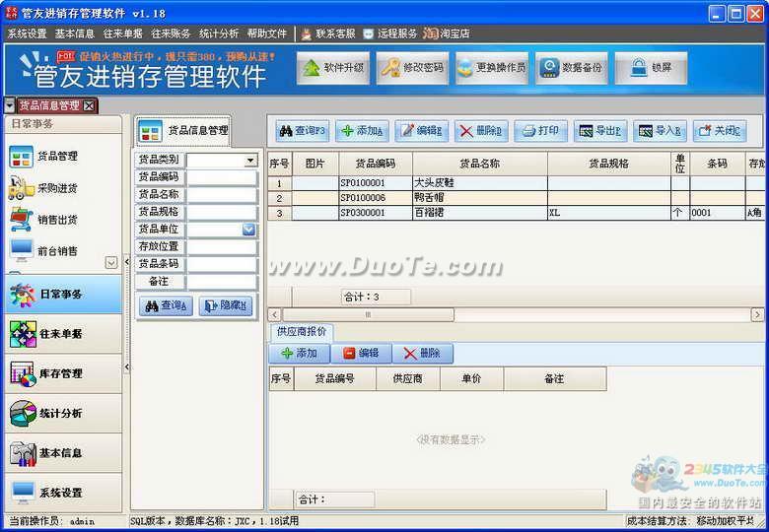
Task: Open the 往来账务 menu
Action: [x=171, y=33]
